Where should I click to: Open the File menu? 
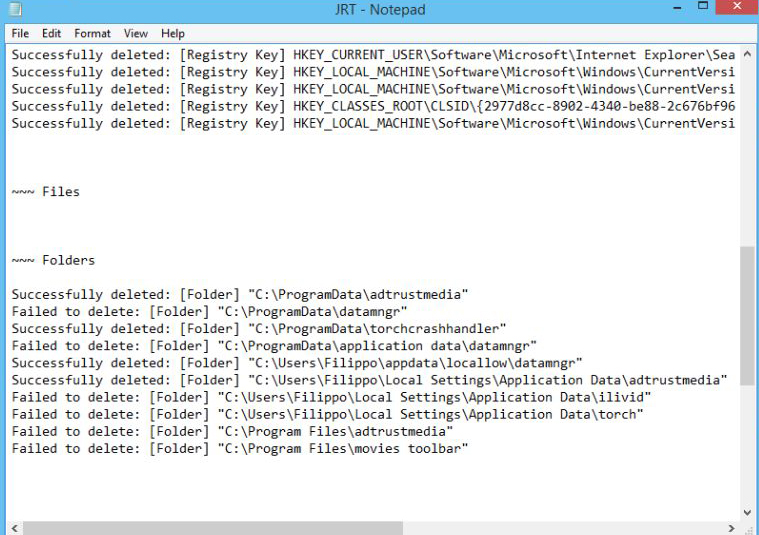(x=20, y=33)
